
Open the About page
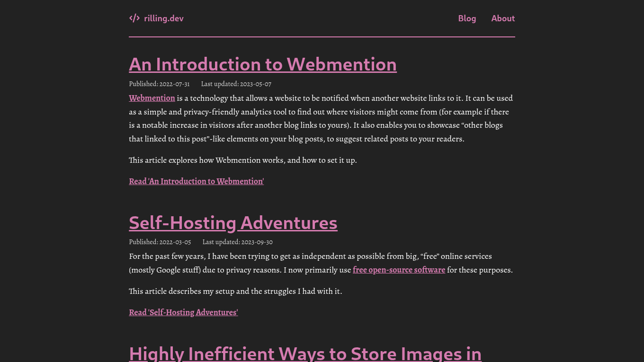tap(503, 18)
